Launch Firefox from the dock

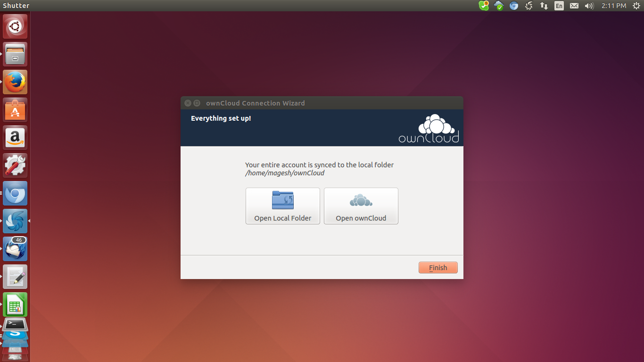[15, 82]
